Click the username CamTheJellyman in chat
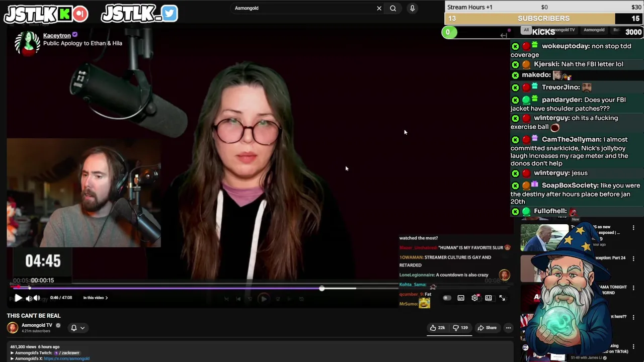 571,139
